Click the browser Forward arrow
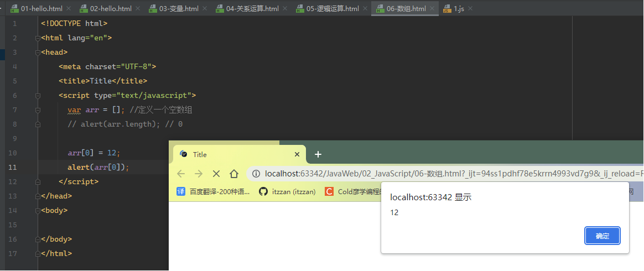Image resolution: width=644 pixels, height=271 pixels. click(199, 174)
